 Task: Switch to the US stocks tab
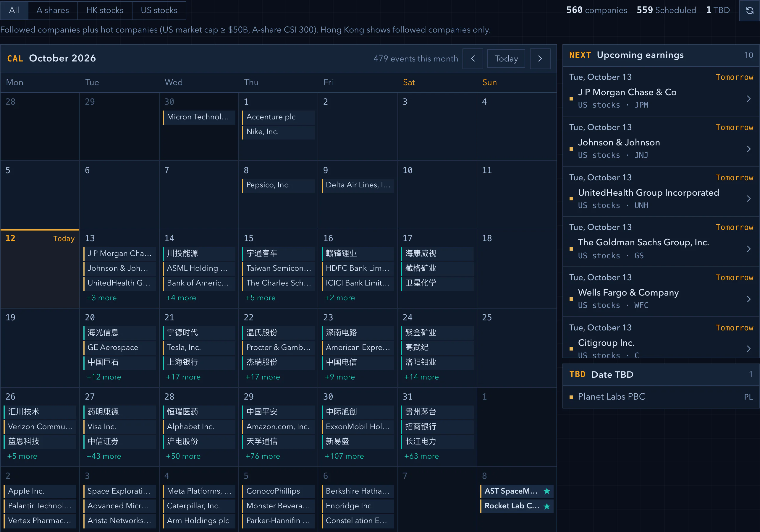tap(159, 10)
